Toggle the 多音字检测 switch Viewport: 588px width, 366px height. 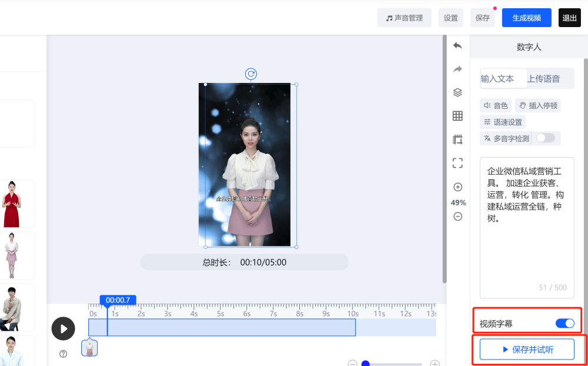pos(545,138)
